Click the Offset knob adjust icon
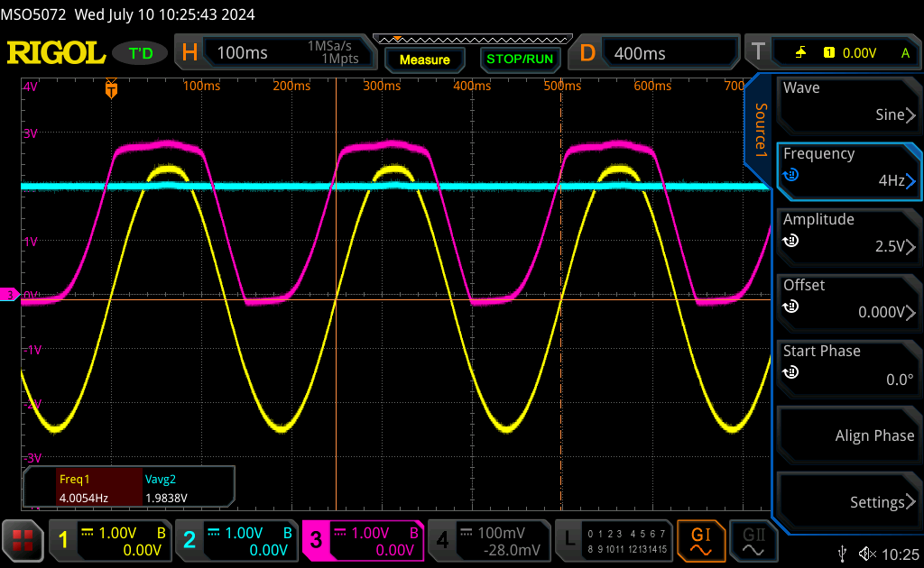The height and width of the screenshot is (568, 924). [x=790, y=307]
